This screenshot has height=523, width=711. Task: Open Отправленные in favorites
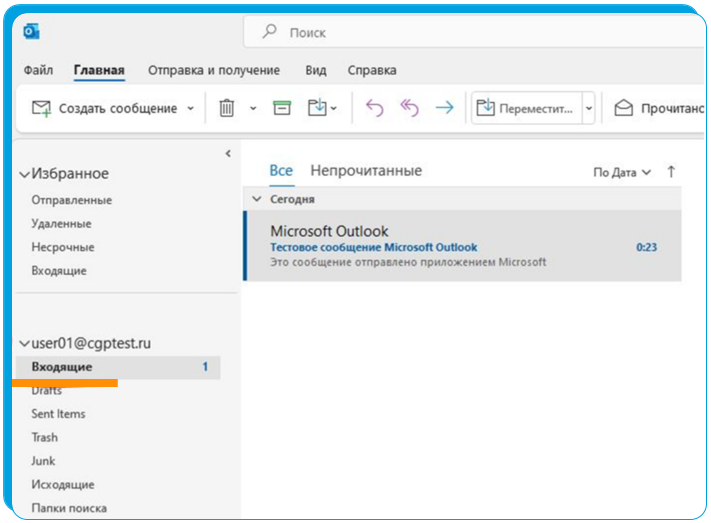[x=72, y=200]
